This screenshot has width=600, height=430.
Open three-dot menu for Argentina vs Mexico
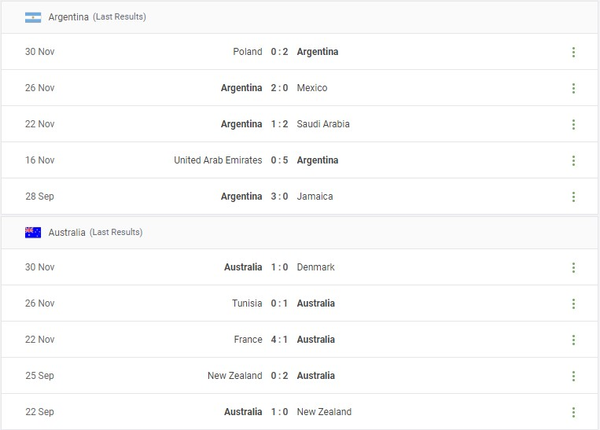pos(573,88)
